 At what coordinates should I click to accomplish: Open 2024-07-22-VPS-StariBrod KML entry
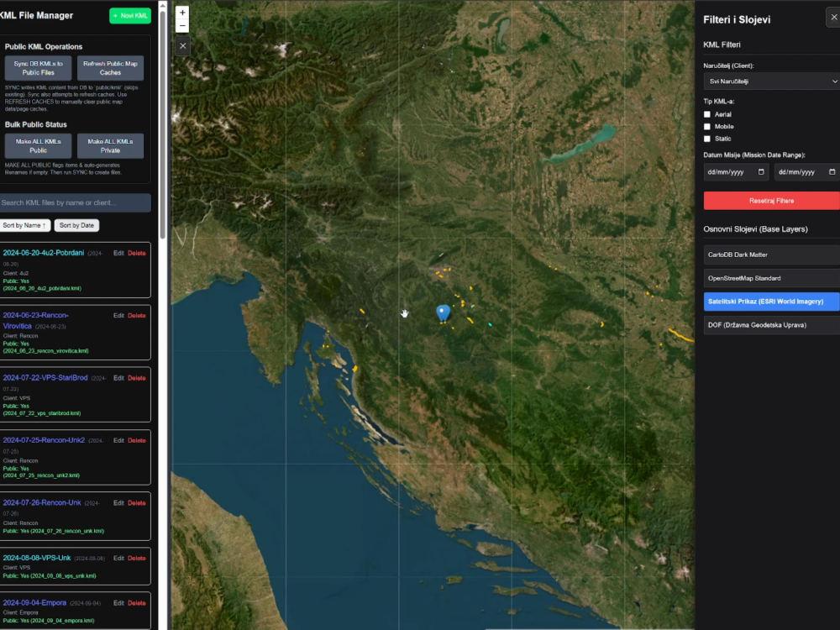[x=45, y=378]
